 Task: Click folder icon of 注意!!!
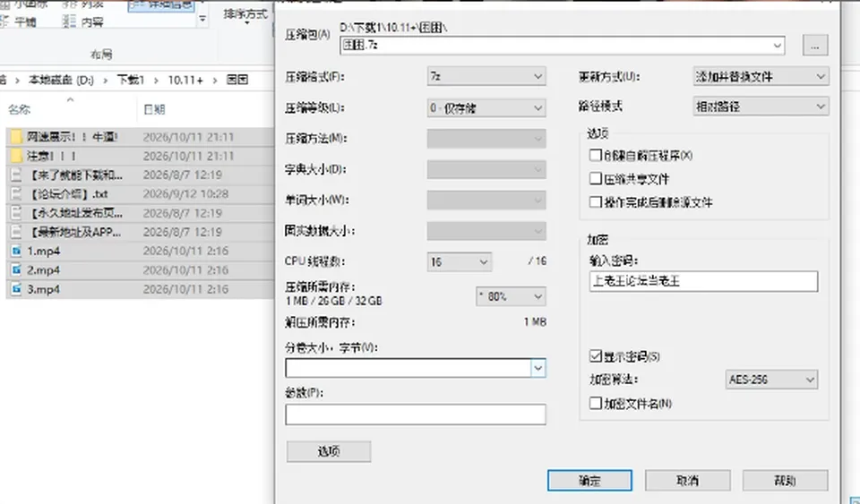tap(16, 156)
